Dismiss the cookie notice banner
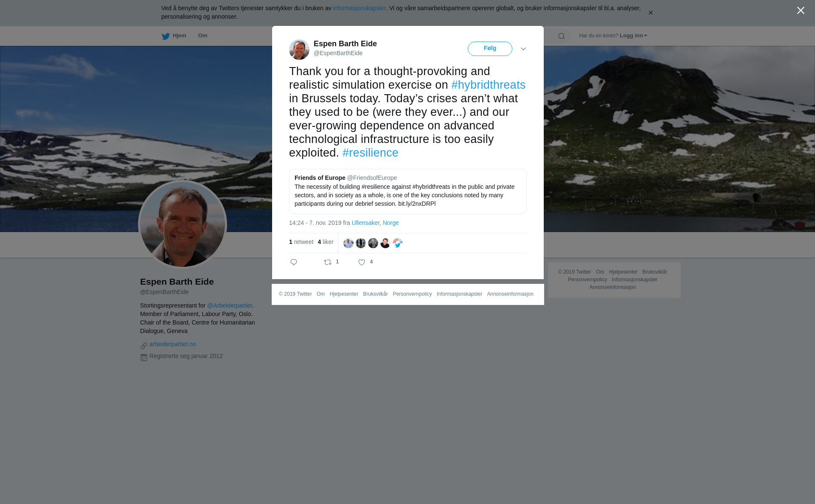The height and width of the screenshot is (504, 815). (x=650, y=13)
